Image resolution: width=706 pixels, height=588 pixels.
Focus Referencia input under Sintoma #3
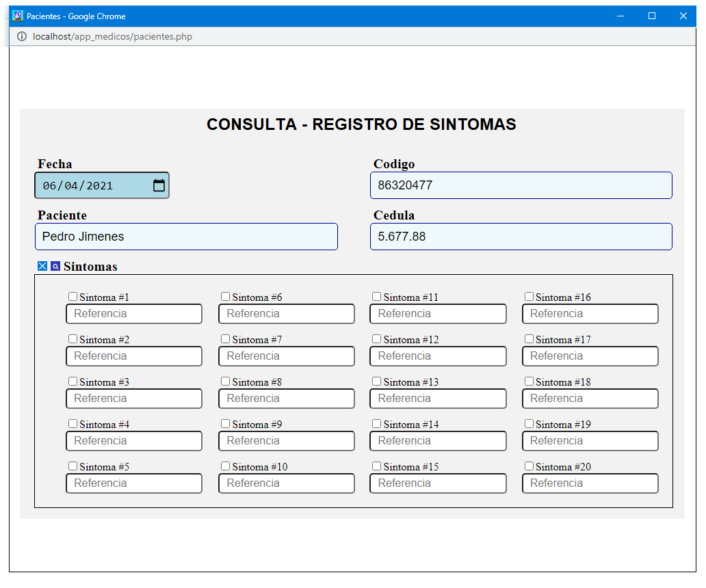(x=133, y=398)
